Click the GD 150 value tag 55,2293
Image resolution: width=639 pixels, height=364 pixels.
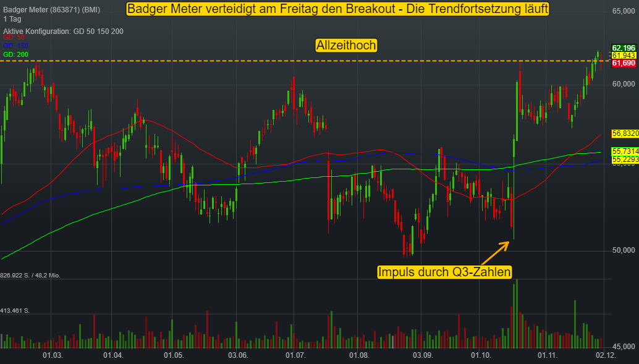(625, 159)
